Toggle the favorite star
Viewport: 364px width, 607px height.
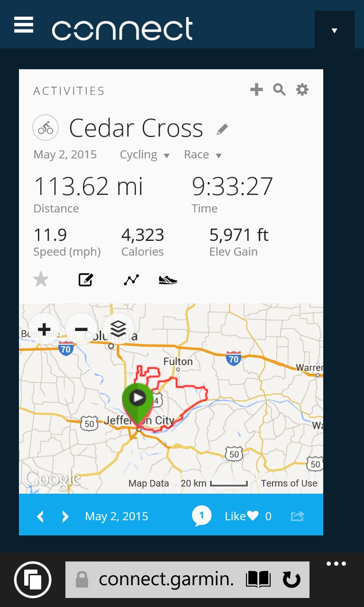tap(41, 280)
